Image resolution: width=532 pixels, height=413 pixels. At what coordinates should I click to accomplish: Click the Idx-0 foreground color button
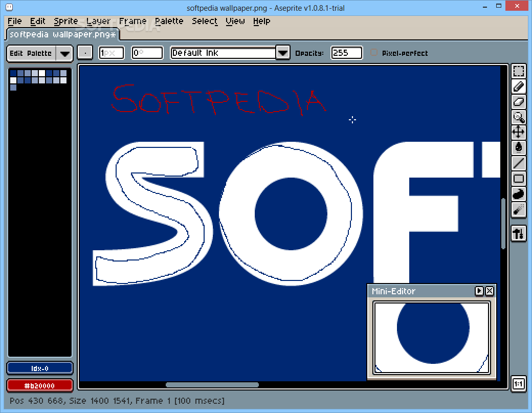click(x=40, y=368)
